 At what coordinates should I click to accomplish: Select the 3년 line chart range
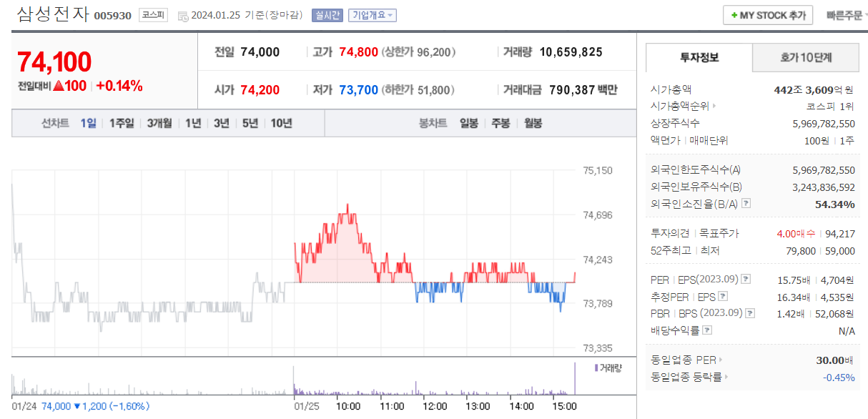click(222, 123)
